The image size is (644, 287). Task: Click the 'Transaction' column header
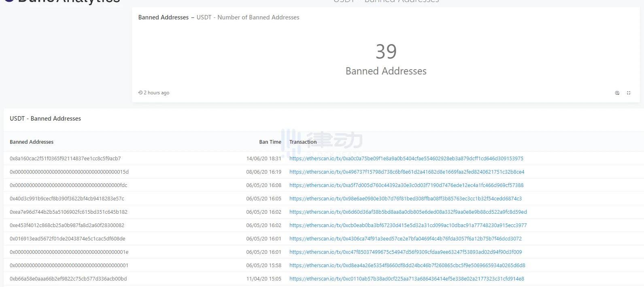point(303,142)
